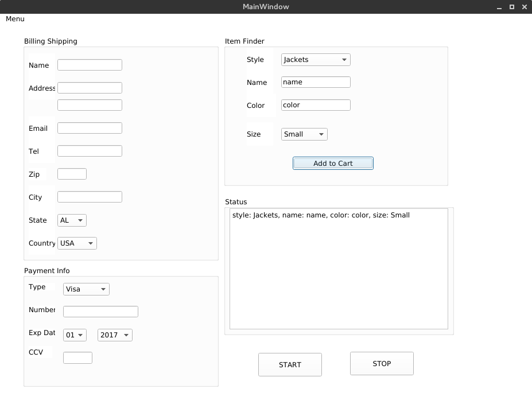
Task: Click the card Number input field
Action: [x=100, y=312]
